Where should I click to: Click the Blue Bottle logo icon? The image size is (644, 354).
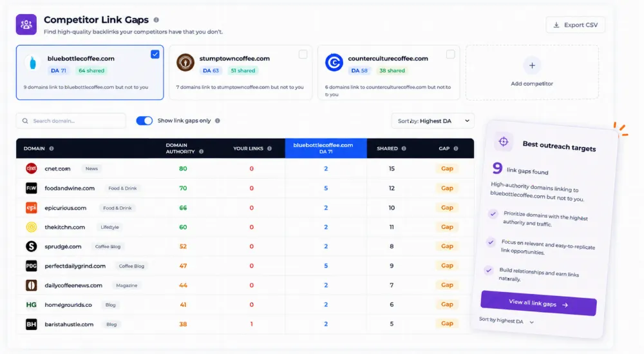coord(33,63)
